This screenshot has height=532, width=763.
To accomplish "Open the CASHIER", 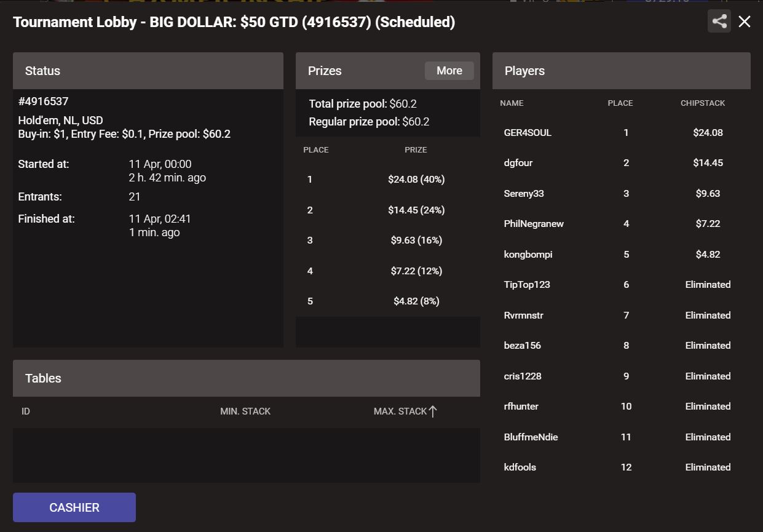I will 74,507.
